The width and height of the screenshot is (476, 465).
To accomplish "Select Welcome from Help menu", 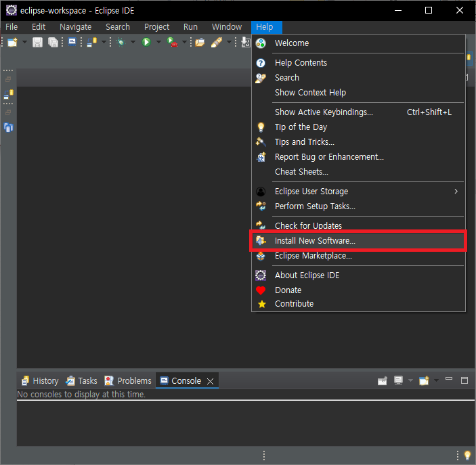I will coord(358,43).
